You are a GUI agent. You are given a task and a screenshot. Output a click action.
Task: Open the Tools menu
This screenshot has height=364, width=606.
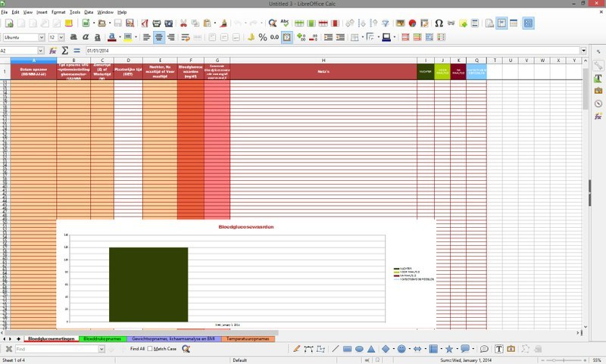tap(75, 12)
